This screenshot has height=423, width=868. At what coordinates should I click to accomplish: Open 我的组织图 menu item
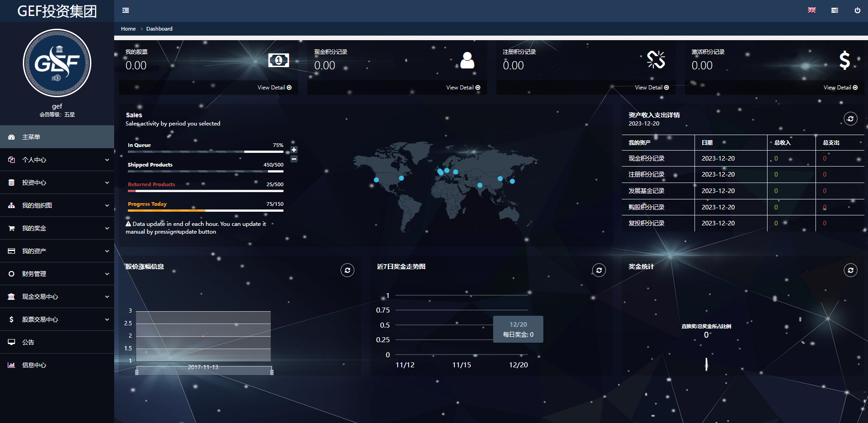tap(57, 205)
